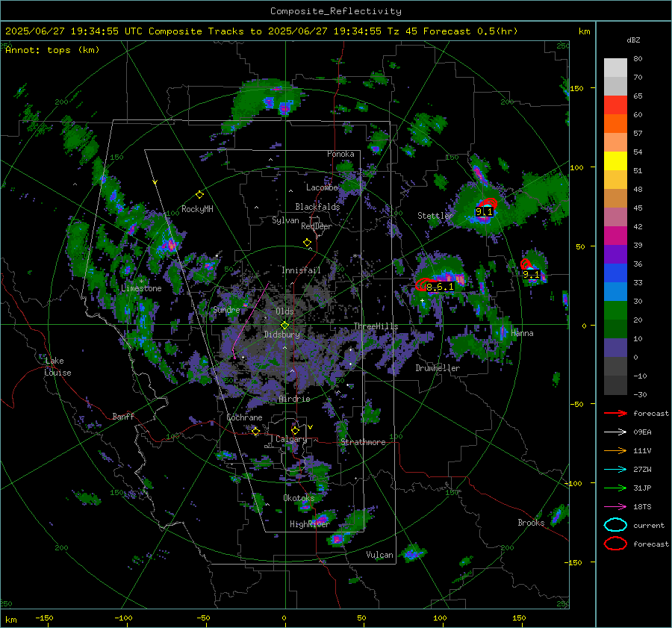Click the Okotoks city label

299,498
